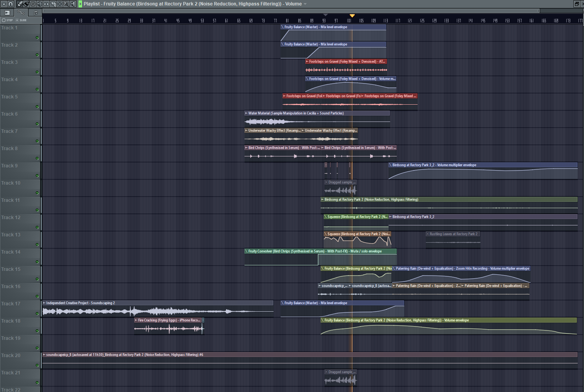This screenshot has width=584, height=392.
Task: Select the Paint brush tool
Action: click(26, 4)
